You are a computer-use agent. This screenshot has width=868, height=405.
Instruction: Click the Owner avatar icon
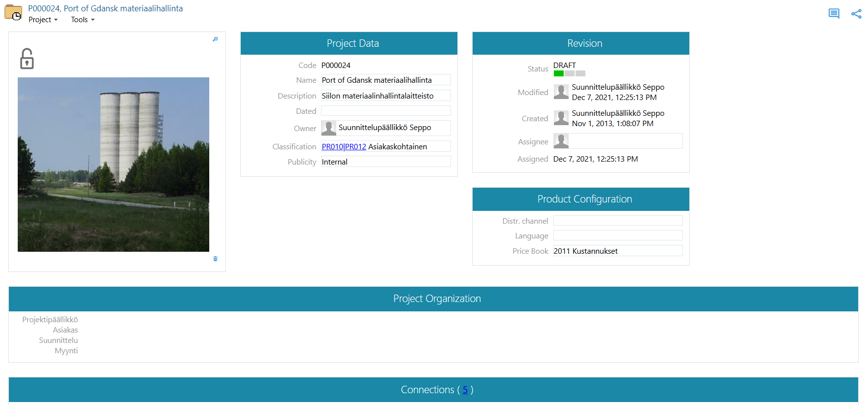click(328, 128)
